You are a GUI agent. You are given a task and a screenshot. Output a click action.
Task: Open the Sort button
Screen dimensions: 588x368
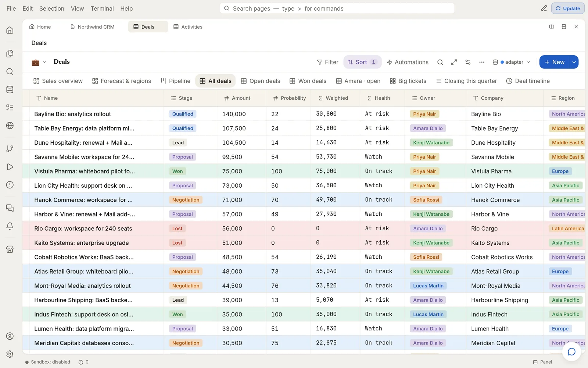[362, 62]
